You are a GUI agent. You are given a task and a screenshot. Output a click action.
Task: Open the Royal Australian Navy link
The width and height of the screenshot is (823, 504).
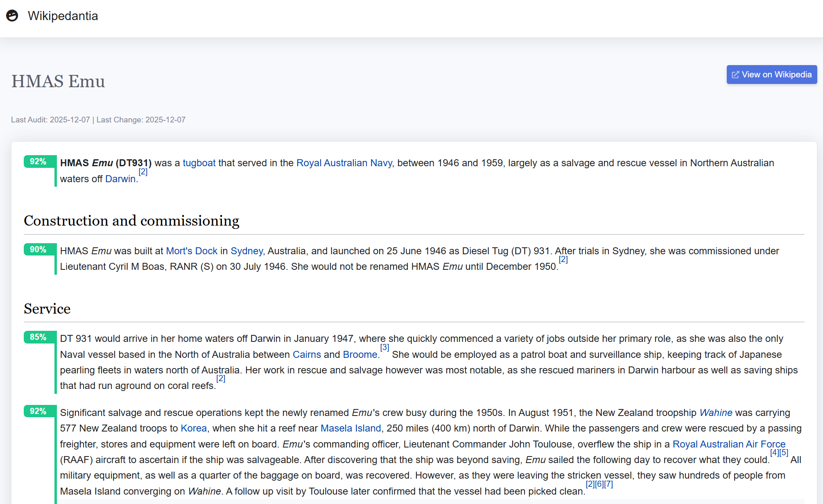344,163
